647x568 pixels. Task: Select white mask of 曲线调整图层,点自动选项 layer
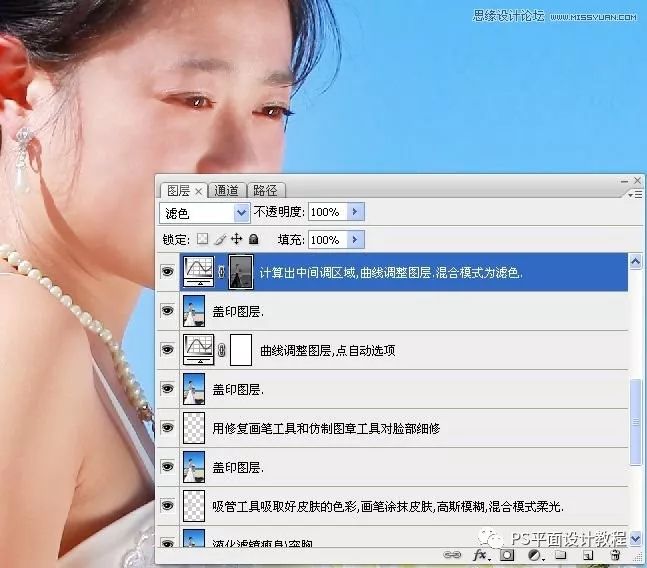[241, 350]
